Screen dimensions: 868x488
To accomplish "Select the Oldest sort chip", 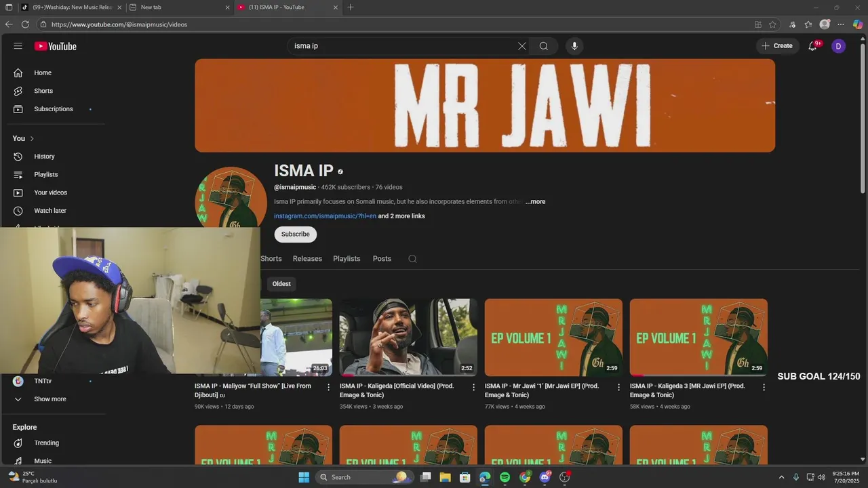I will (x=281, y=284).
